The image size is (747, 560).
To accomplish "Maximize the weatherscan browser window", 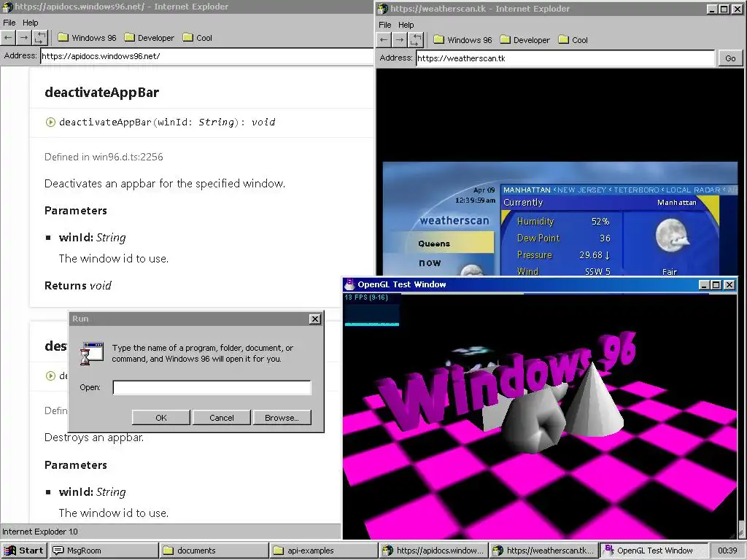I will click(724, 9).
